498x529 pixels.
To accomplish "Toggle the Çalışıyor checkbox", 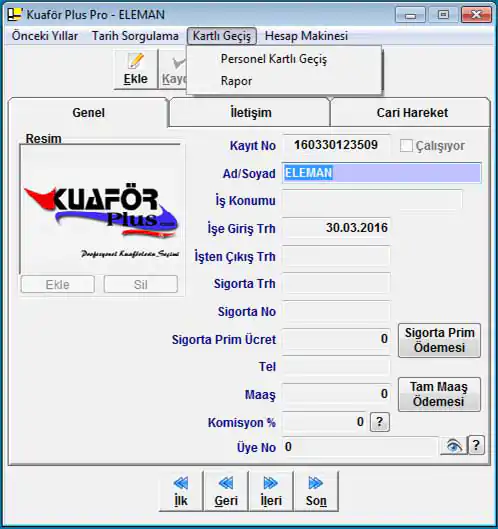I will 406,146.
